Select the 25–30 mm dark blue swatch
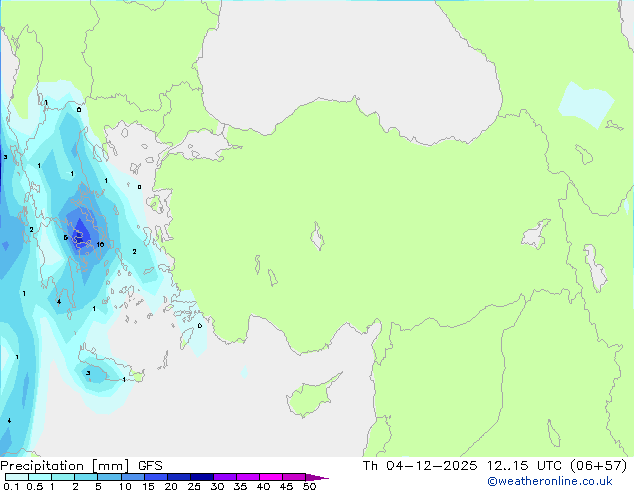 [201, 477]
